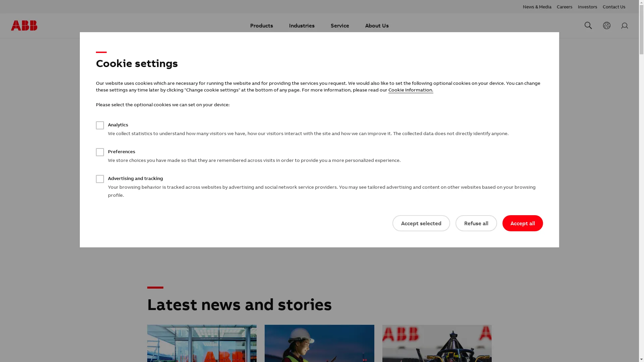Enable the Analytics cookies checkbox
The image size is (644, 362).
(100, 125)
